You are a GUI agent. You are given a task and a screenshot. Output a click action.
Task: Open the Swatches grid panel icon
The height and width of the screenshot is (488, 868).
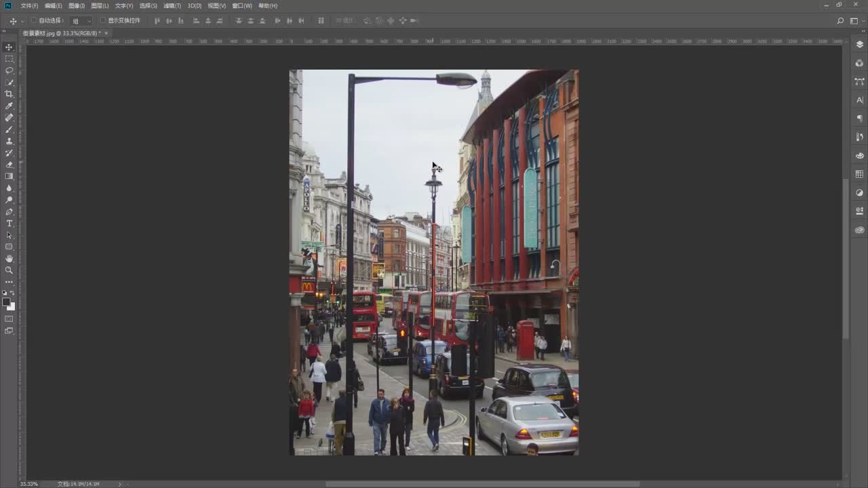click(x=859, y=174)
